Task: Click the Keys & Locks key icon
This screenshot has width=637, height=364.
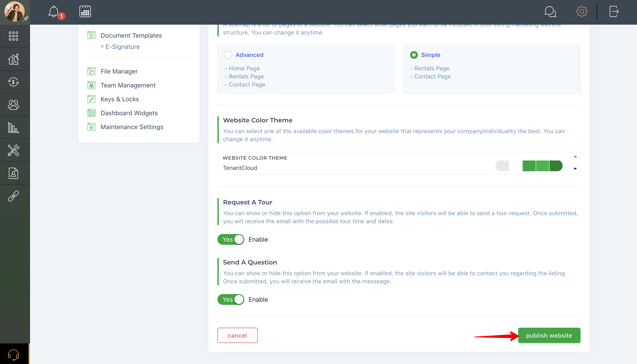Action: 91,99
